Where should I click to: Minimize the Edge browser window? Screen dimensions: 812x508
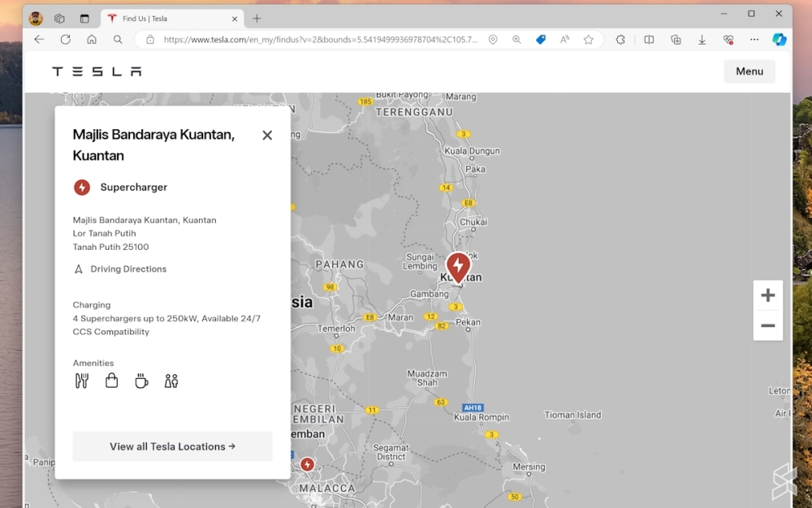point(724,14)
